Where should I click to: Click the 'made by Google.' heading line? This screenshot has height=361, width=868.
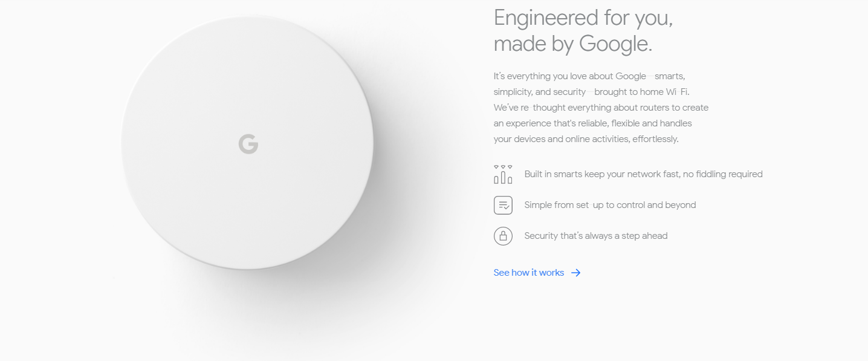[x=573, y=44]
